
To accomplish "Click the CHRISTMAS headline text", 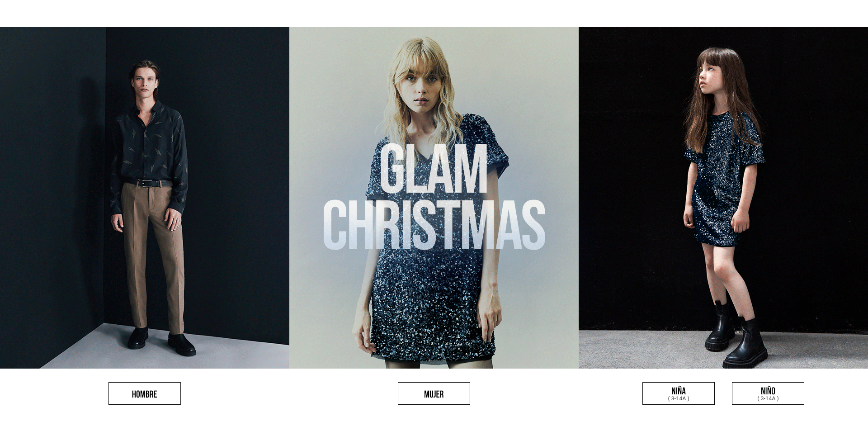I will [434, 225].
